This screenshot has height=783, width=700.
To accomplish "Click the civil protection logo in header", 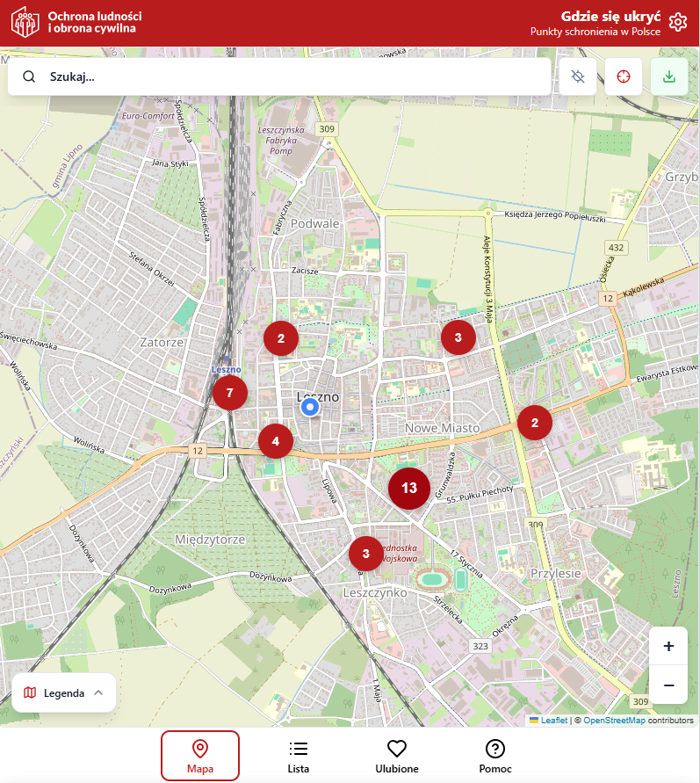I will point(25,23).
